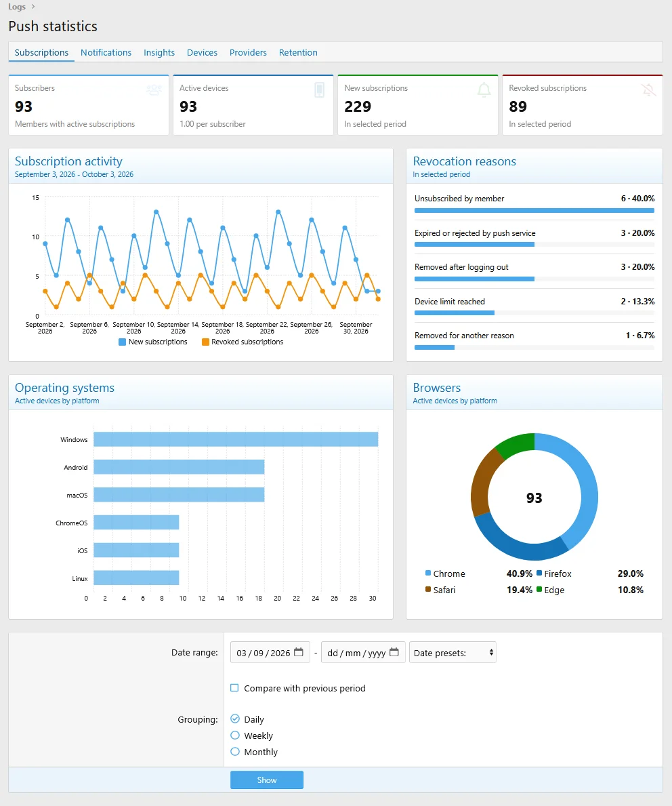672x806 pixels.
Task: Click the subscribers group icon in Subscribers card
Action: click(x=154, y=90)
